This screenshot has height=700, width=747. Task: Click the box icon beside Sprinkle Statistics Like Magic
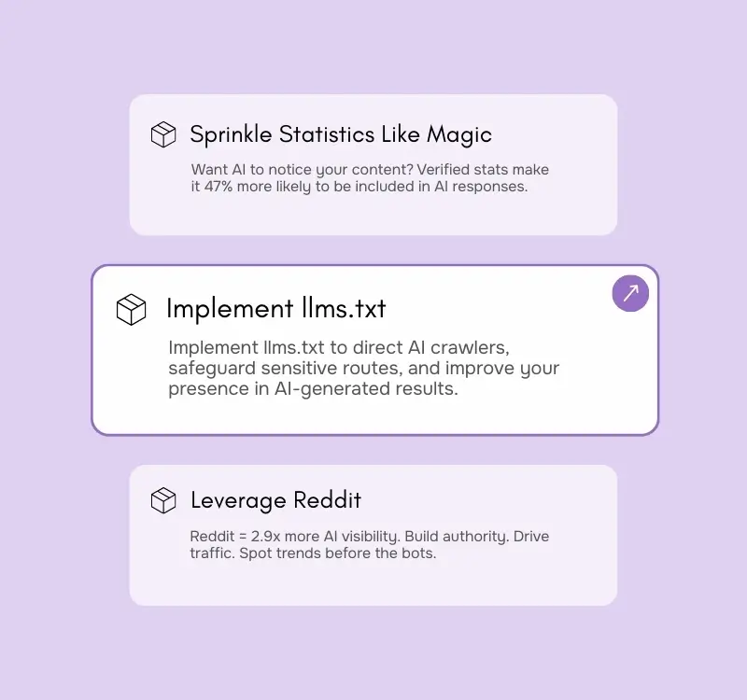tap(163, 134)
